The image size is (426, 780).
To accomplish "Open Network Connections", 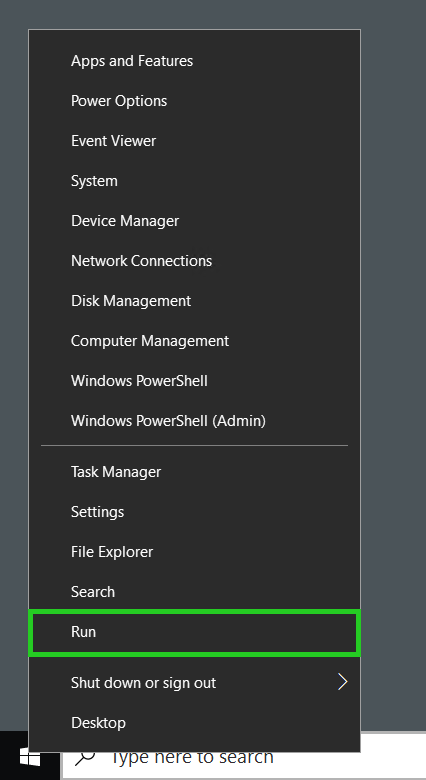I will point(195,261).
